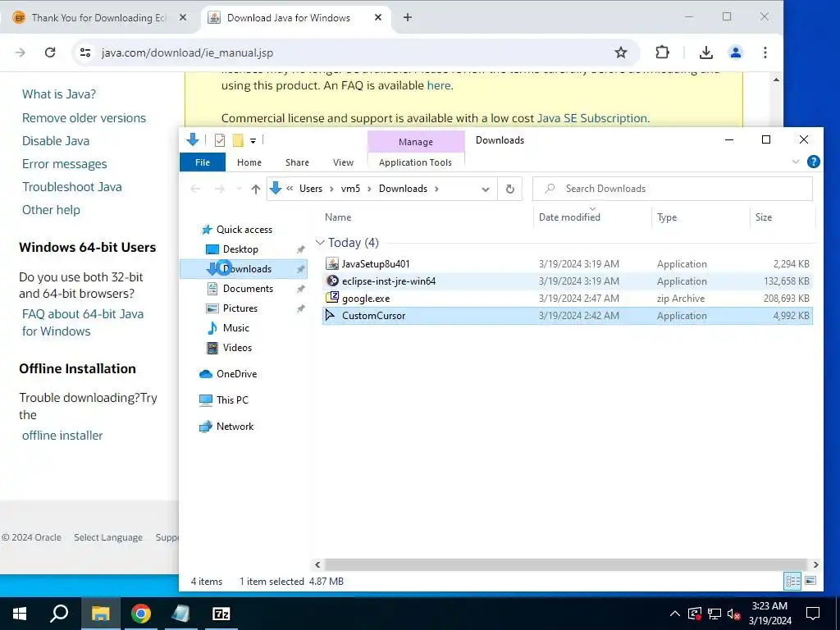Refresh the Downloads folder view
Screen dimensions: 840x630
pos(510,189)
